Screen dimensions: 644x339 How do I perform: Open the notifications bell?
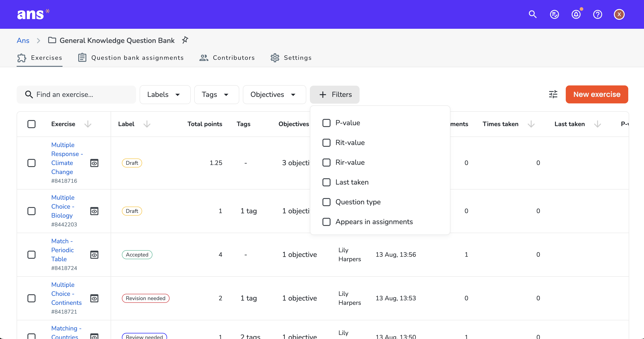pos(576,15)
